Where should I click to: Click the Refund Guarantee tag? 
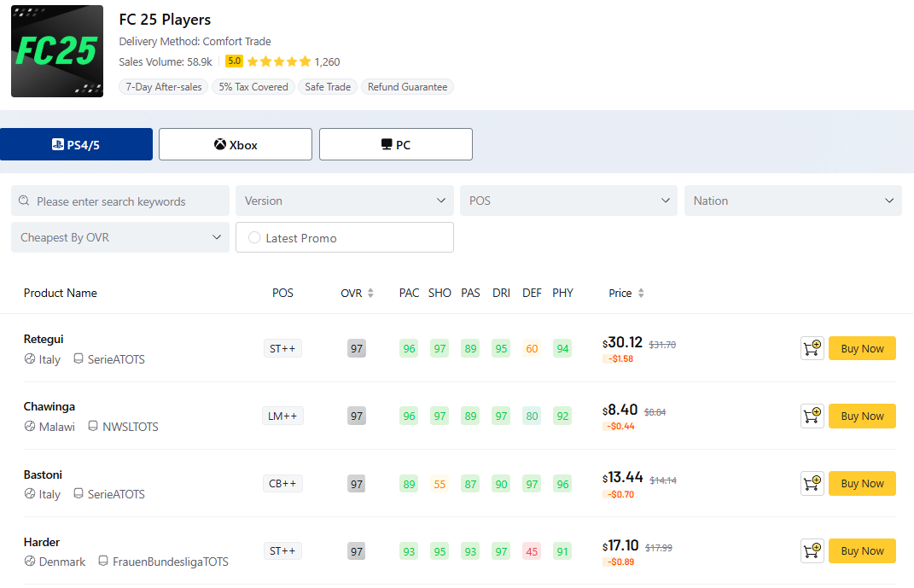[407, 87]
